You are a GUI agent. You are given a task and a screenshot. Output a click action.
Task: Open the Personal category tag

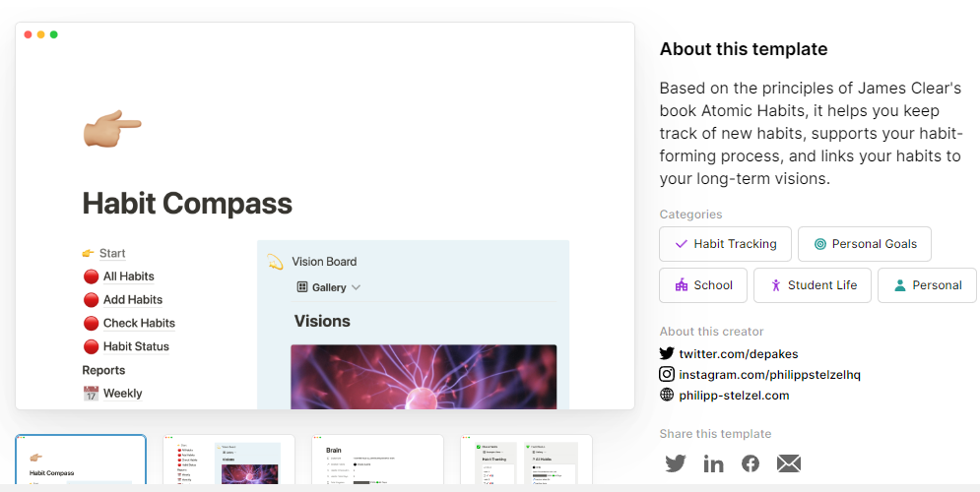925,285
